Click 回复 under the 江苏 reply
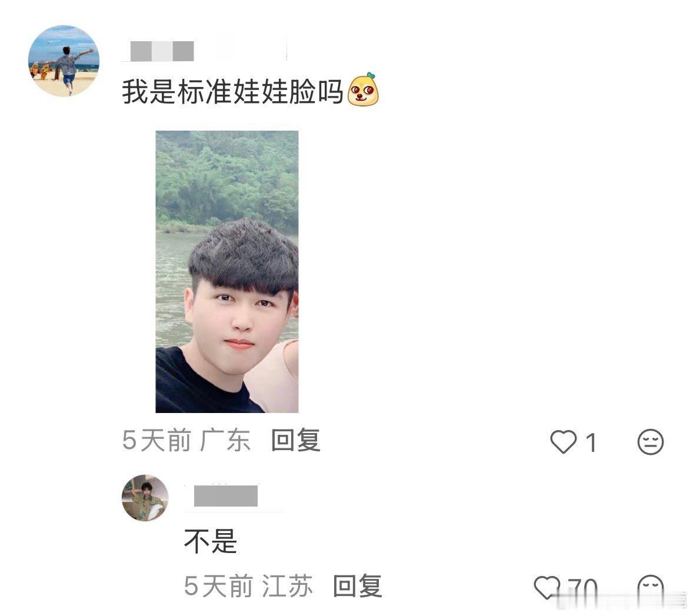Screen dimensions: 693x616 click(x=358, y=585)
